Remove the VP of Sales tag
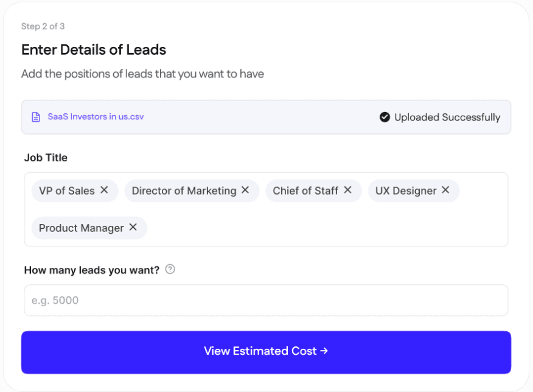This screenshot has width=533, height=392. (x=104, y=190)
